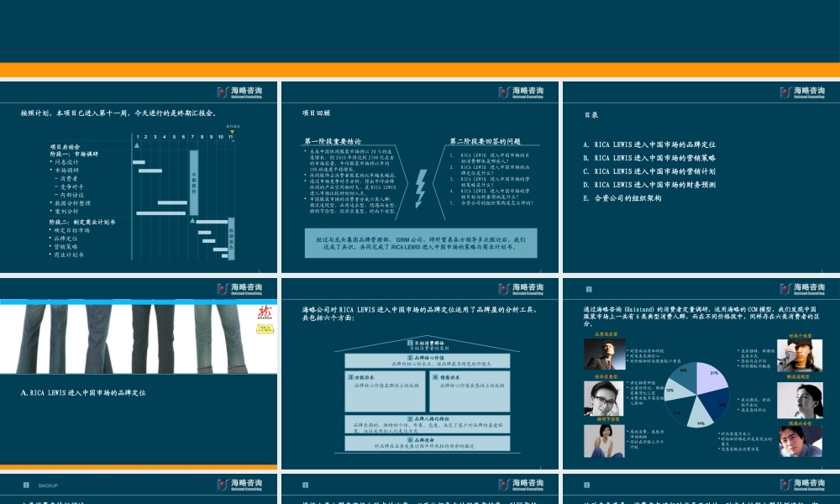Select the 项目回顾 slide thumbnail
Viewport: 840px width, 504px height.
(420, 177)
